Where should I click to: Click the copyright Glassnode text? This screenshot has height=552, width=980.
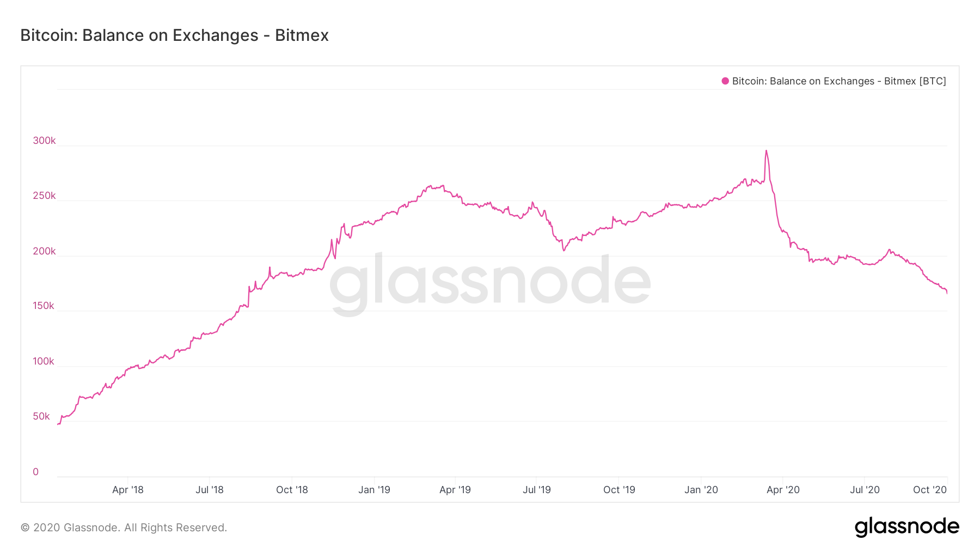(x=124, y=527)
